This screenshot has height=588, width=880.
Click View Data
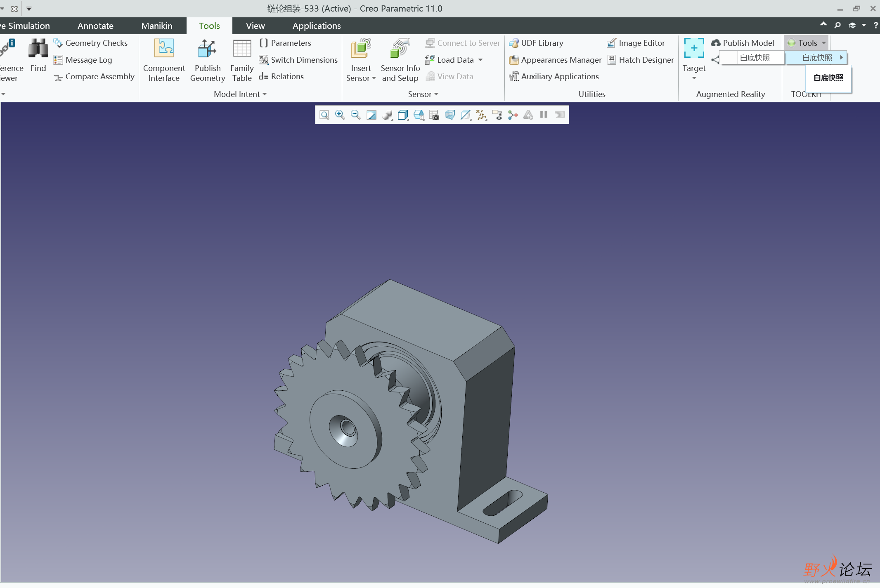(449, 77)
